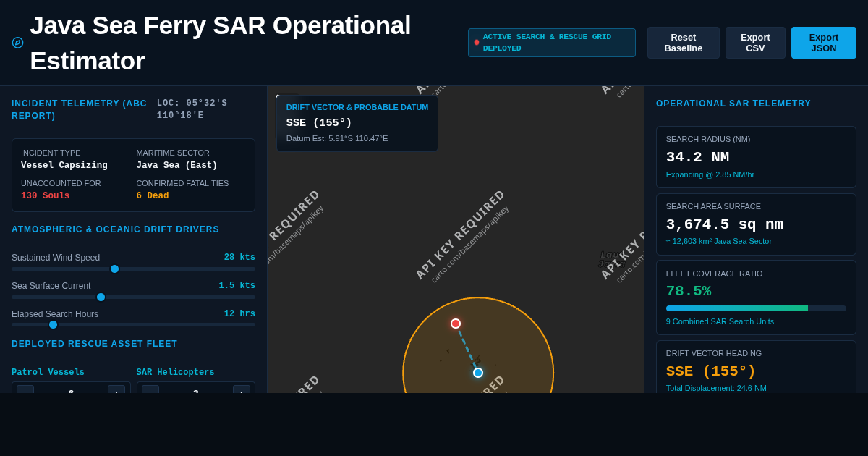Click the '6 Dead' fatalities value
This screenshot has width=868, height=456.
click(153, 196)
